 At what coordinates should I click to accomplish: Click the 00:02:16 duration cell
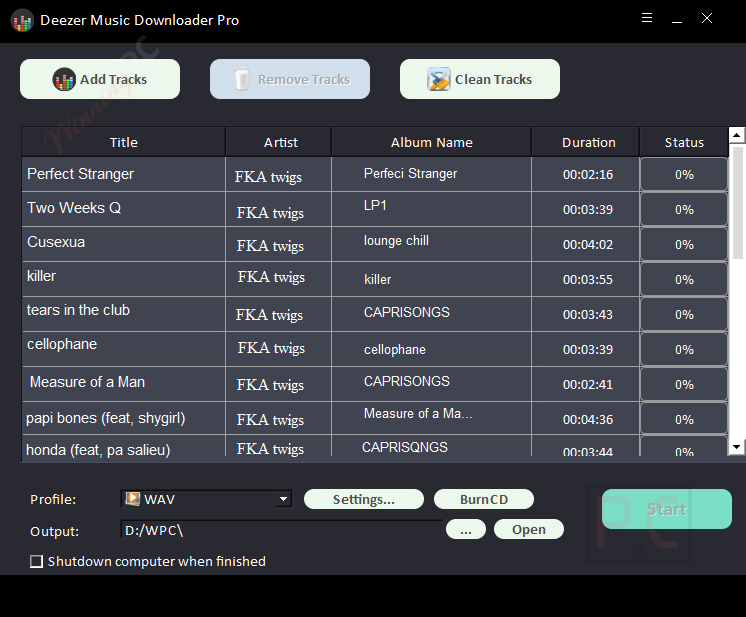(588, 175)
